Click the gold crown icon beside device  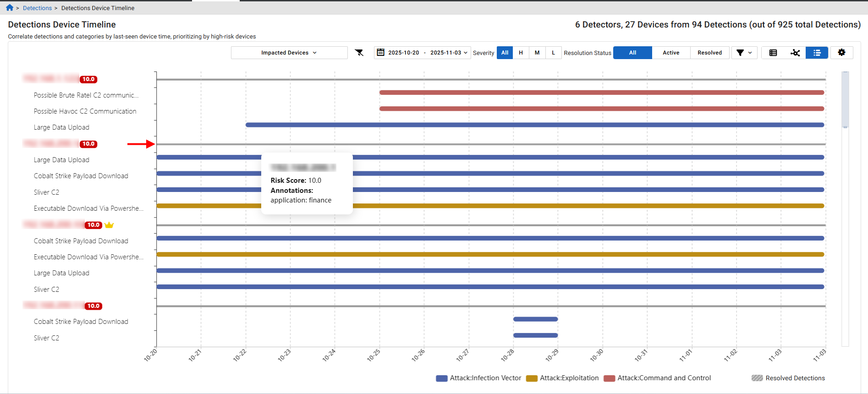click(109, 225)
